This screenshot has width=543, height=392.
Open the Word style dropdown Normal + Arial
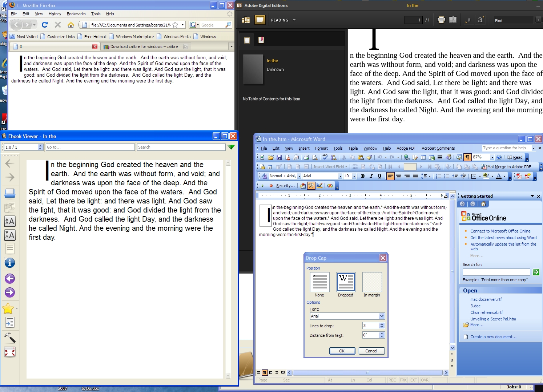pos(299,176)
